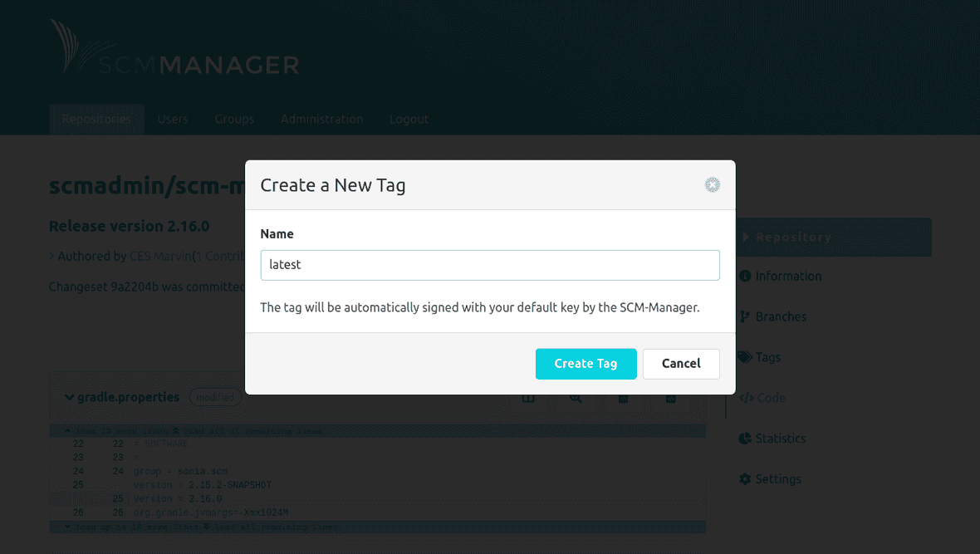Open the diff search magnifier

[576, 397]
